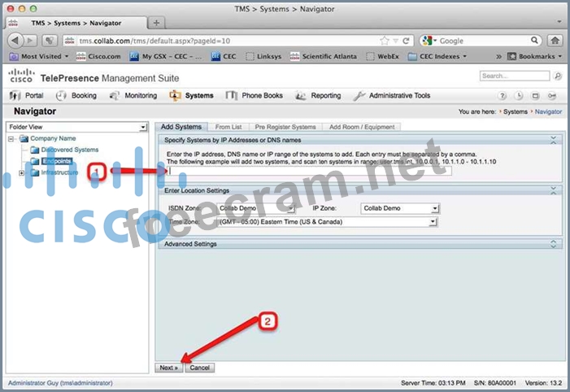Expand the Infrastructure folder node
570x392 pixels.
point(24,172)
